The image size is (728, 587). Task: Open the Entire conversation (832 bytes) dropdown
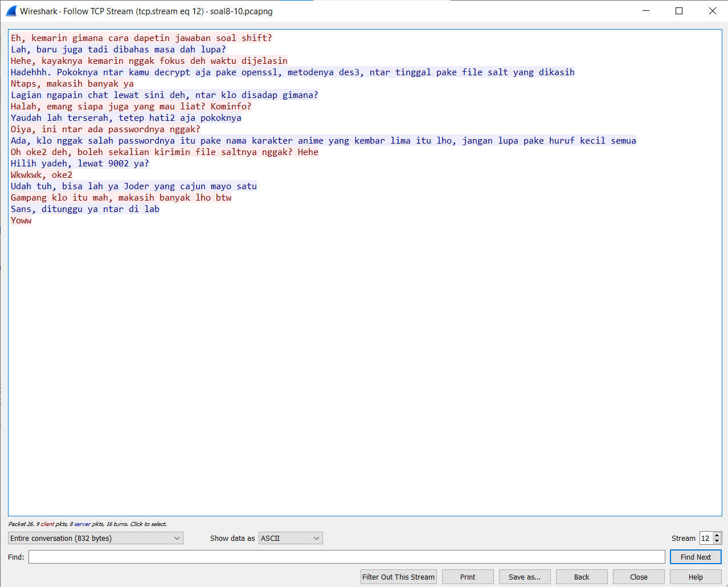point(96,538)
